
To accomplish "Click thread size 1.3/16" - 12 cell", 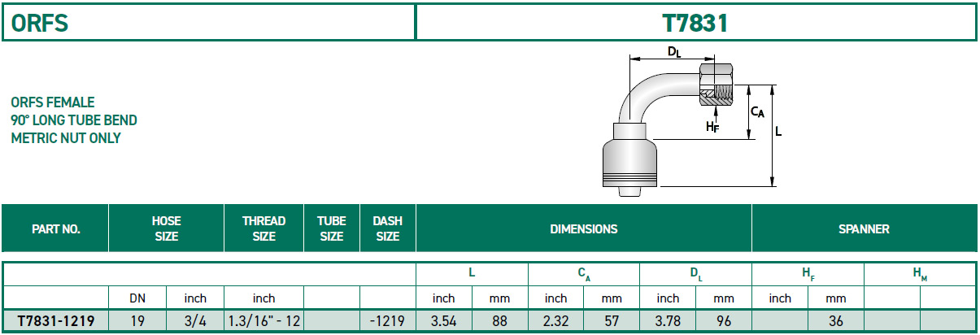I will pyautogui.click(x=264, y=321).
